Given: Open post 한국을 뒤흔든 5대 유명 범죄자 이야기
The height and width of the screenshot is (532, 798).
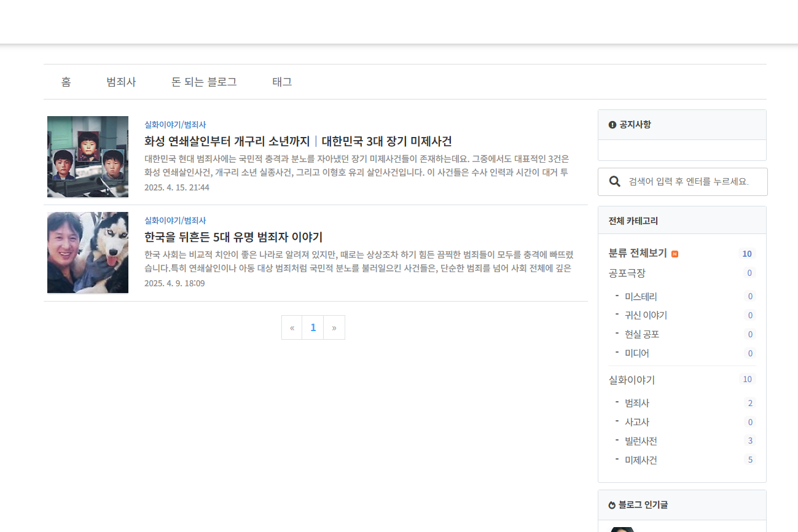Looking at the screenshot, I should pos(233,237).
